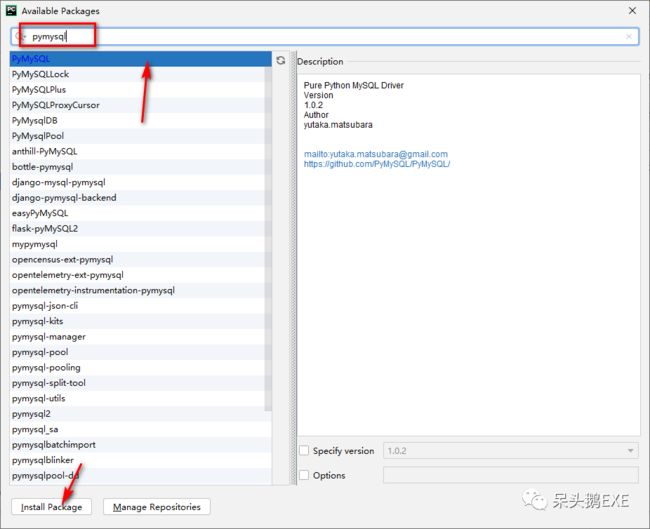This screenshot has width=650, height=529.
Task: Select the pymysqlbatchimport package
Action: tap(141, 445)
